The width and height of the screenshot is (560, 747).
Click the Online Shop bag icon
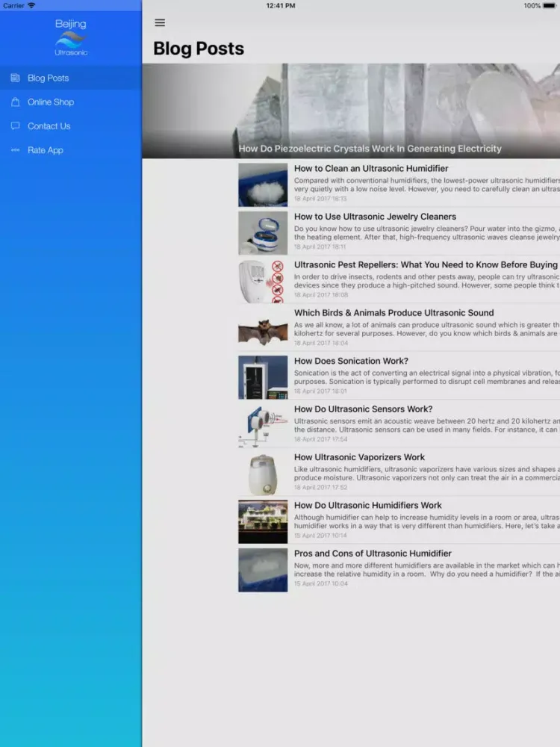(x=15, y=102)
